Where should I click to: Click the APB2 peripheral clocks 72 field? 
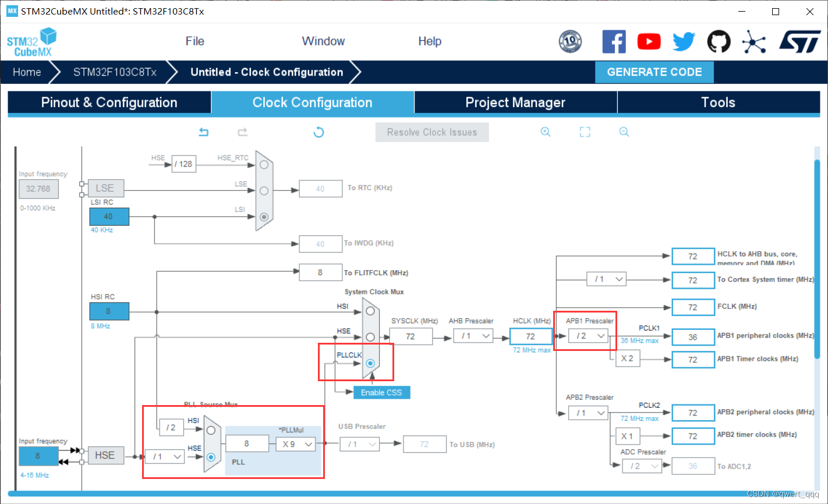[x=693, y=413]
